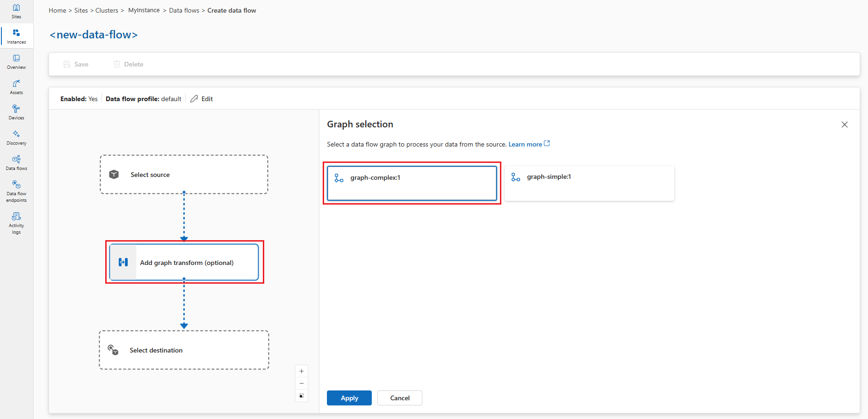The height and width of the screenshot is (419, 868).
Task: Edit the data flow profile settings
Action: pyautogui.click(x=202, y=99)
